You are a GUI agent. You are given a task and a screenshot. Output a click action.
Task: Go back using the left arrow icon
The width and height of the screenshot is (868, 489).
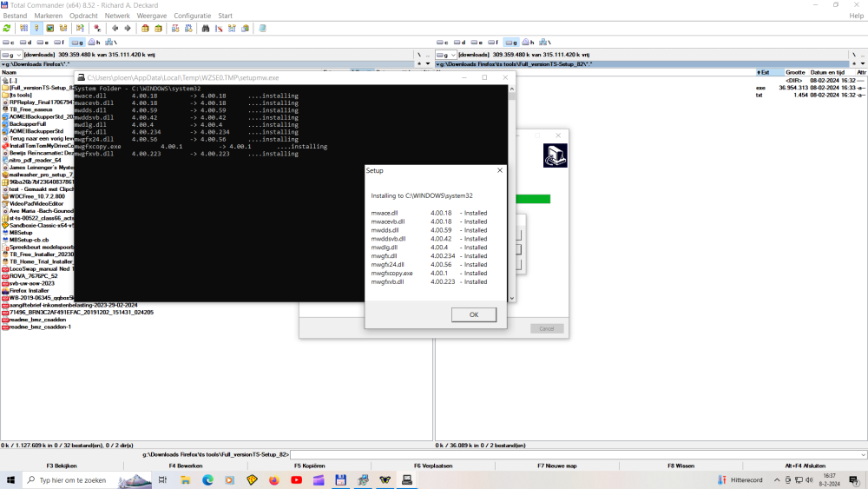click(115, 28)
